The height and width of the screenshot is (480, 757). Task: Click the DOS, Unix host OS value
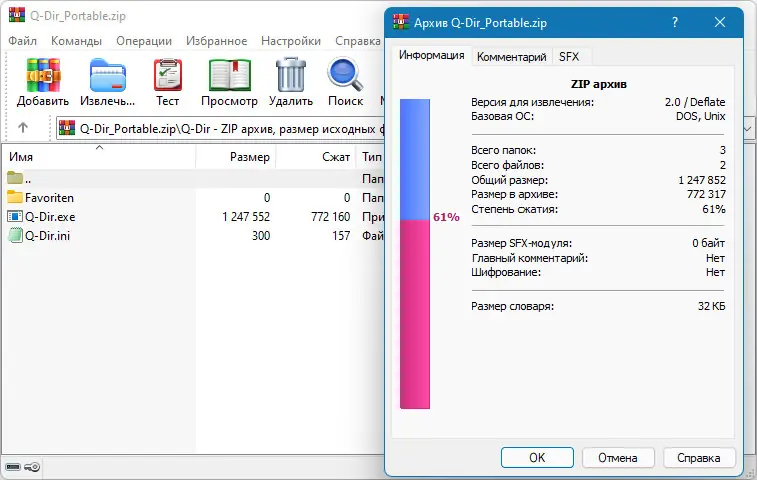pos(701,116)
